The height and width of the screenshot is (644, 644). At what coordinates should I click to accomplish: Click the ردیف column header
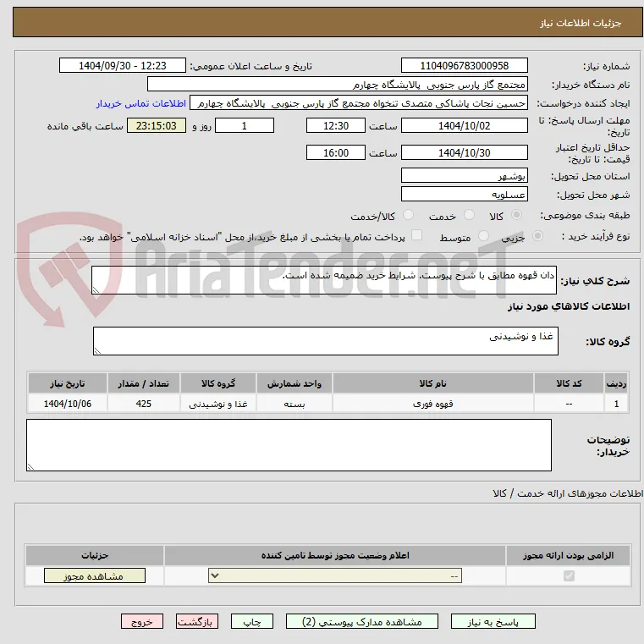click(x=616, y=383)
